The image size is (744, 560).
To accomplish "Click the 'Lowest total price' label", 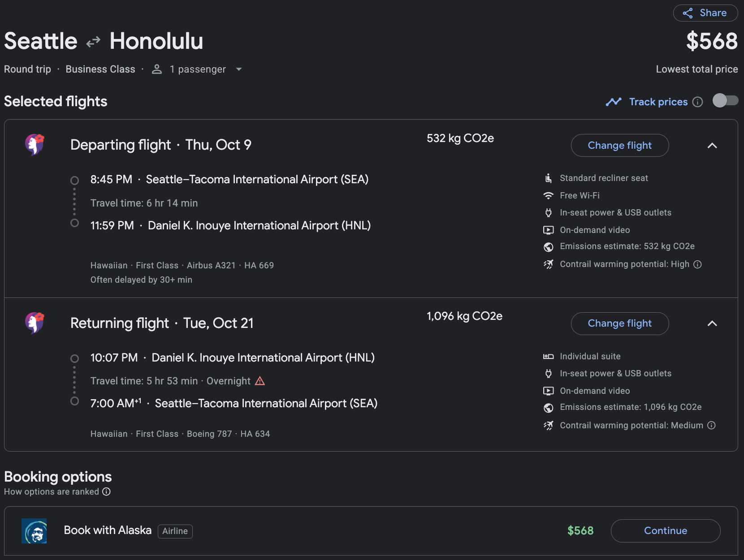I will pos(697,69).
